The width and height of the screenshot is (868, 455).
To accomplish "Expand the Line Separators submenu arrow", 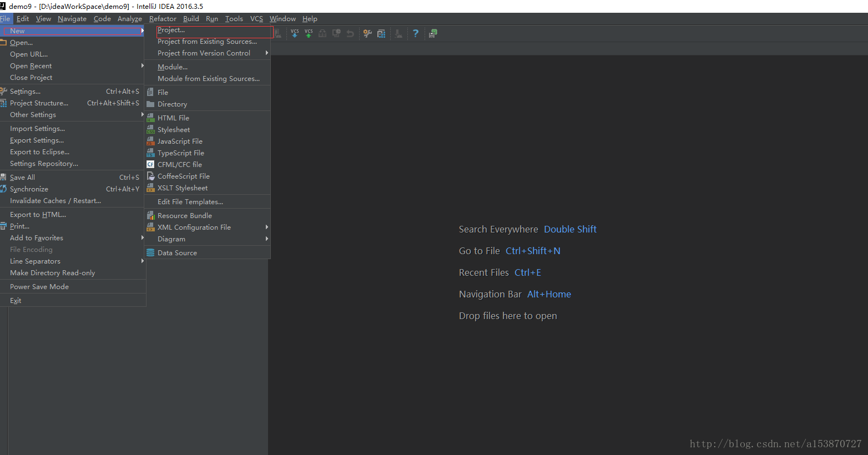I will [143, 261].
